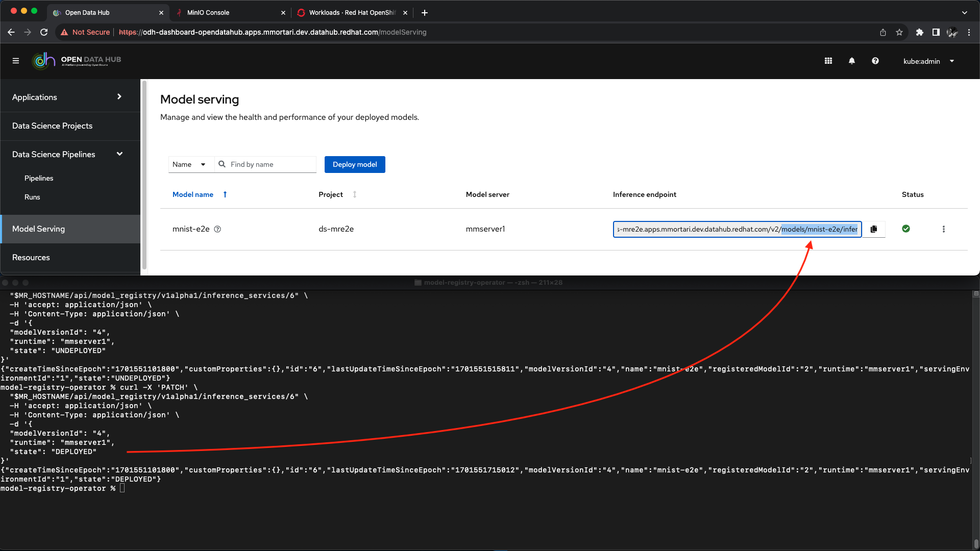Open the Resources nav item
The image size is (980, 551).
tap(31, 257)
